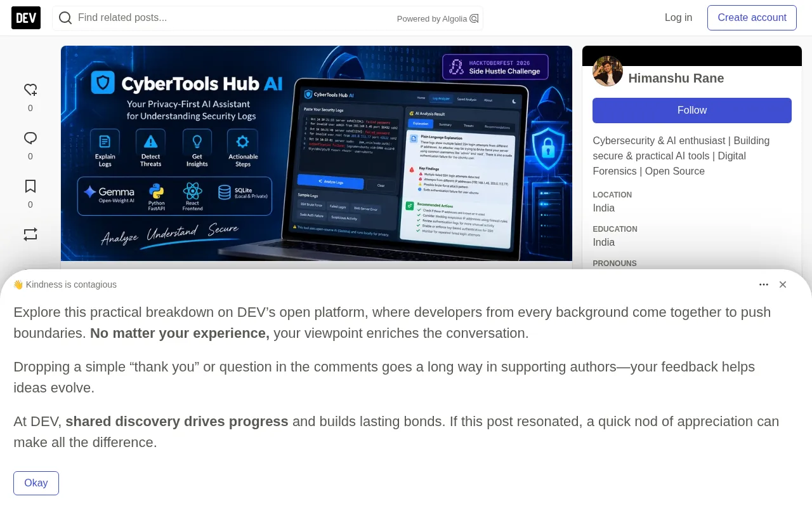Click the Log in link
Viewport: 812px width, 508px height.
[678, 18]
